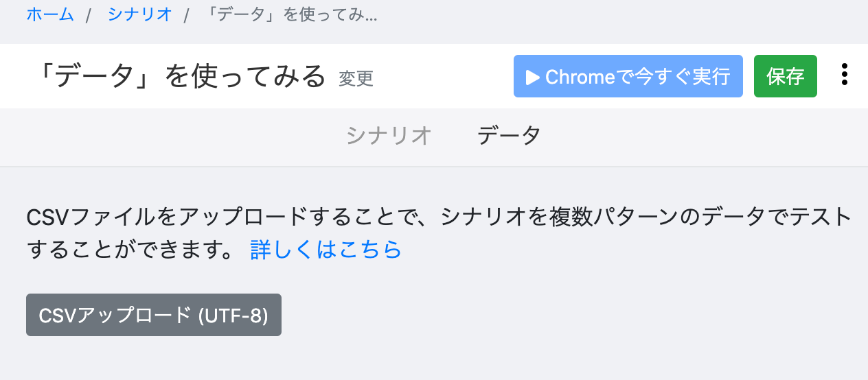Open the three-dot more options menu
Viewport: 868px width, 380px height.
pos(844,75)
